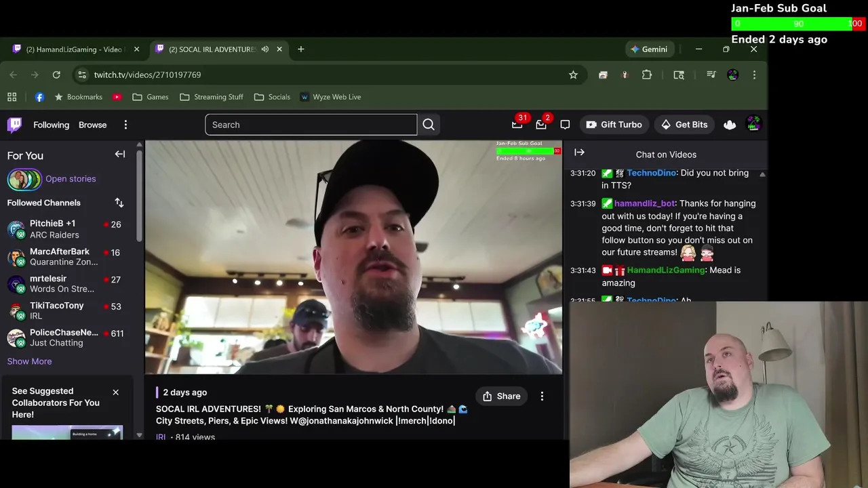This screenshot has width=868, height=488.
Task: Click the video player area
Action: (353, 257)
